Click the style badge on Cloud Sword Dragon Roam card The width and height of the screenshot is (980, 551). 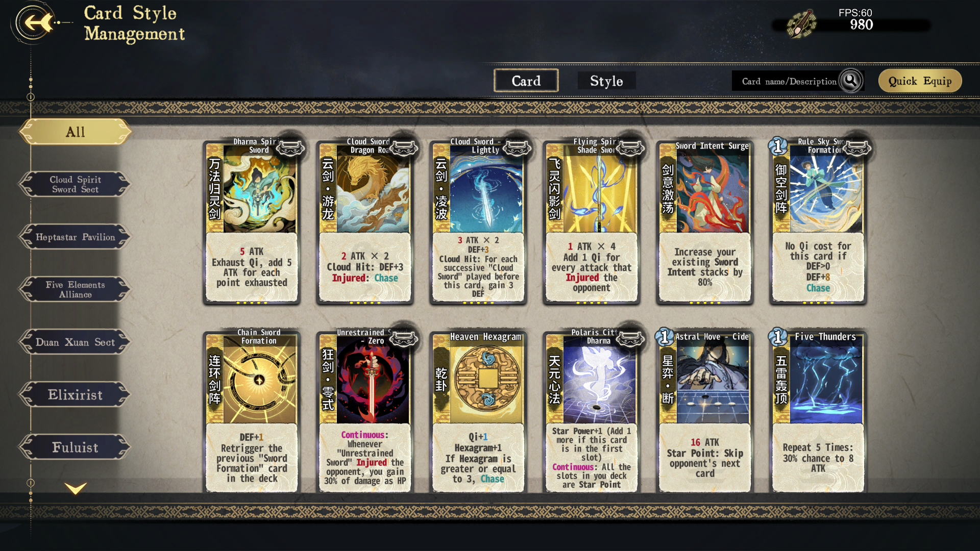click(403, 148)
